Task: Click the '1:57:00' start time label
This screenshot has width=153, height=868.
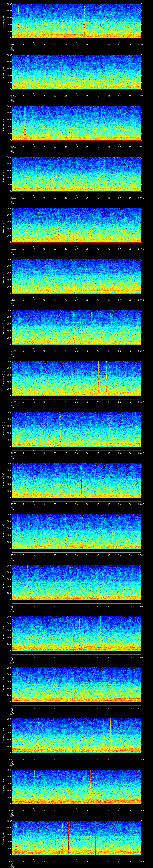Action: pos(12,606)
